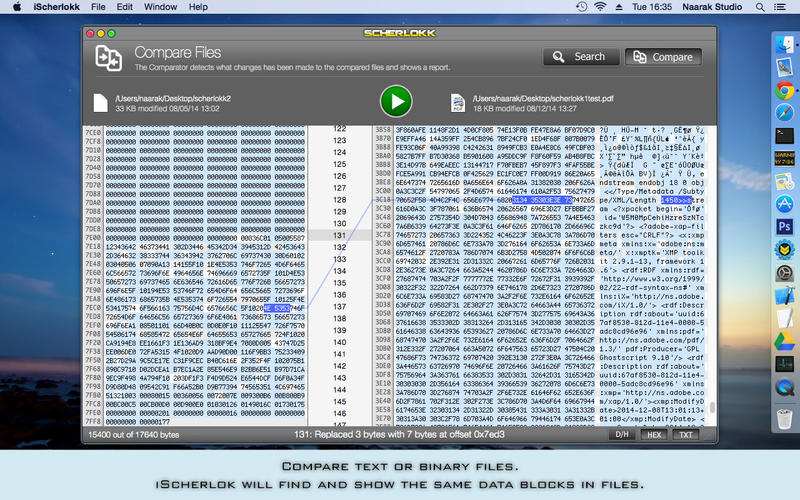
Task: Click the eject icon in menu bar
Action: (618, 7)
